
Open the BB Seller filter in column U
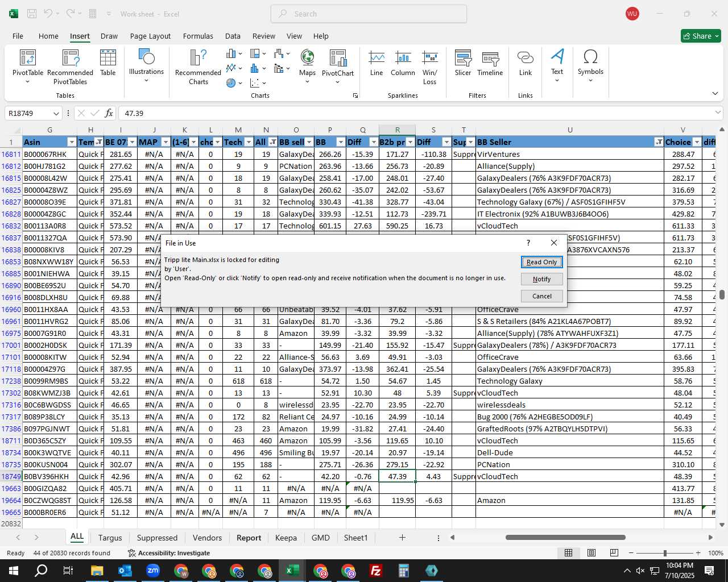pyautogui.click(x=659, y=142)
